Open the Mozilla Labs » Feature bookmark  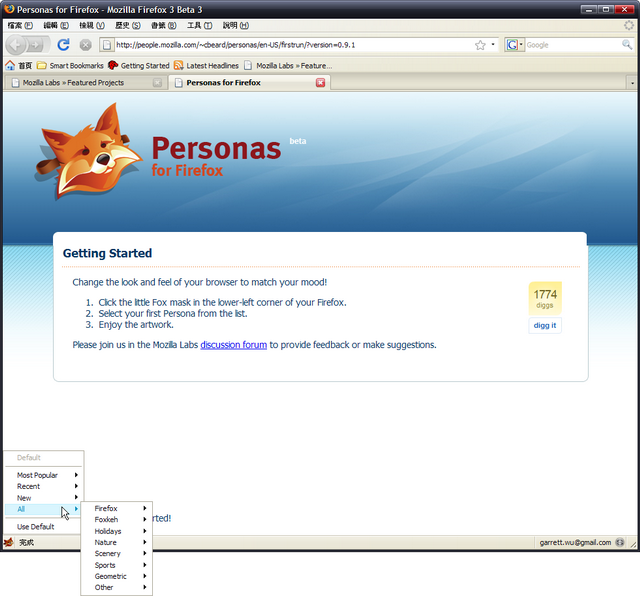(x=288, y=65)
